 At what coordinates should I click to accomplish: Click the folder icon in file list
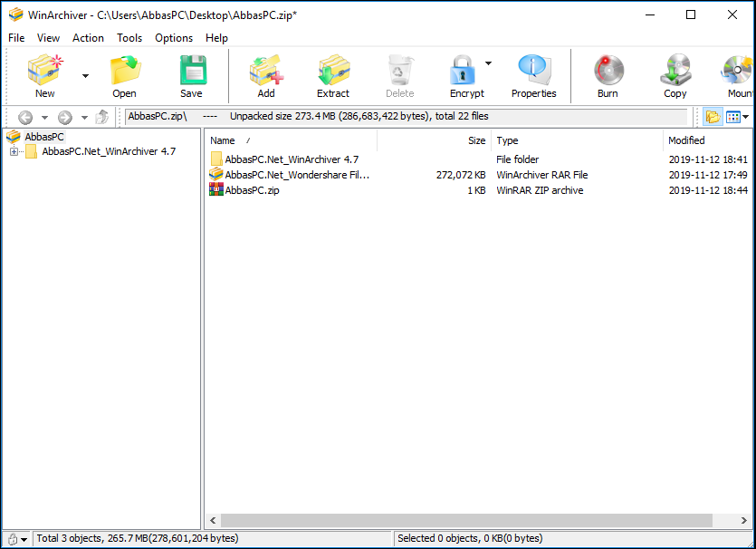click(216, 159)
